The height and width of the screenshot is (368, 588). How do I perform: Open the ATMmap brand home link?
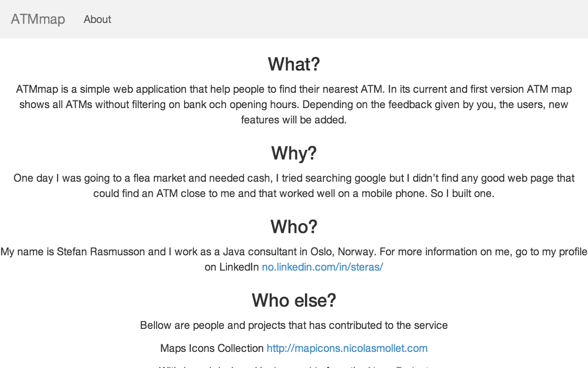pos(38,19)
